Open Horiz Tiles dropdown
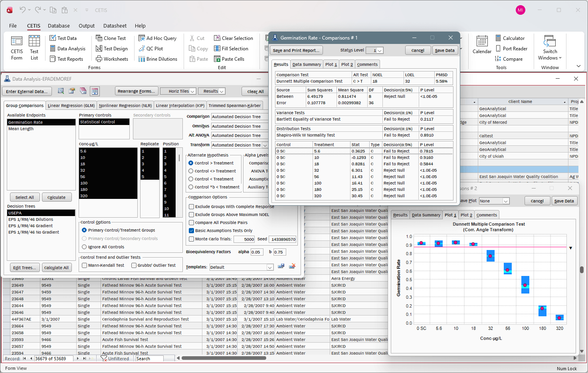This screenshot has width=588, height=373. pos(192,91)
